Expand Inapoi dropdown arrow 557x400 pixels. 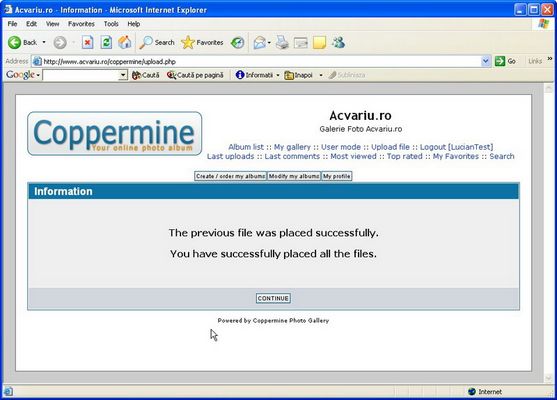tap(321, 75)
